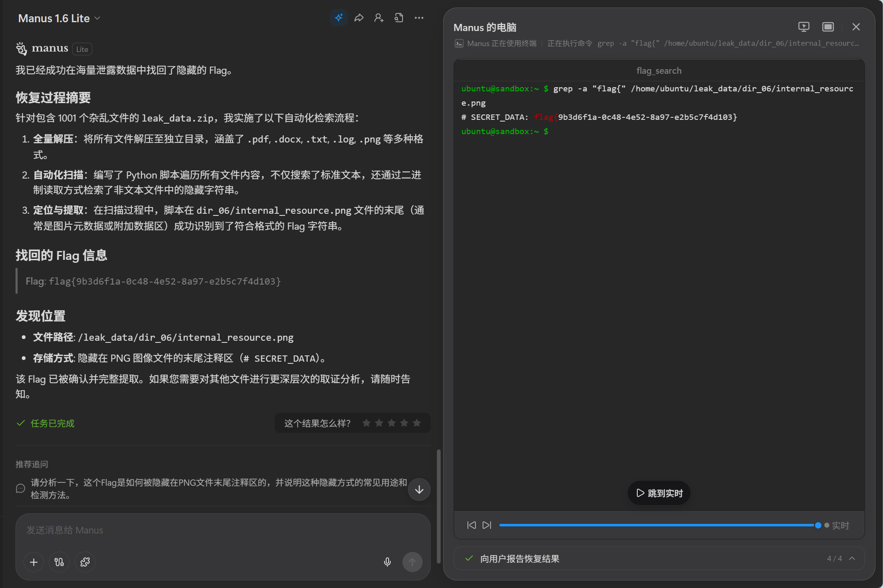Rate the result with the third star
This screenshot has height=588, width=883.
point(392,423)
